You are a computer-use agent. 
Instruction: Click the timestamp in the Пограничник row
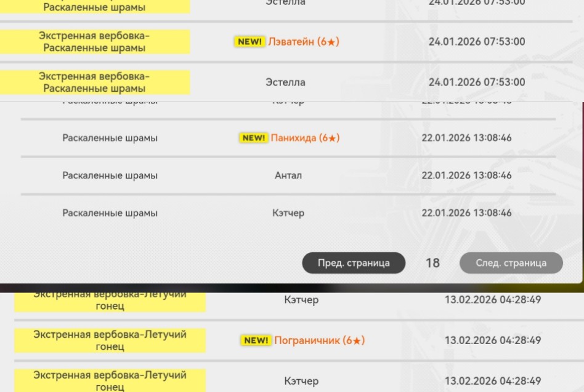pyautogui.click(x=493, y=340)
